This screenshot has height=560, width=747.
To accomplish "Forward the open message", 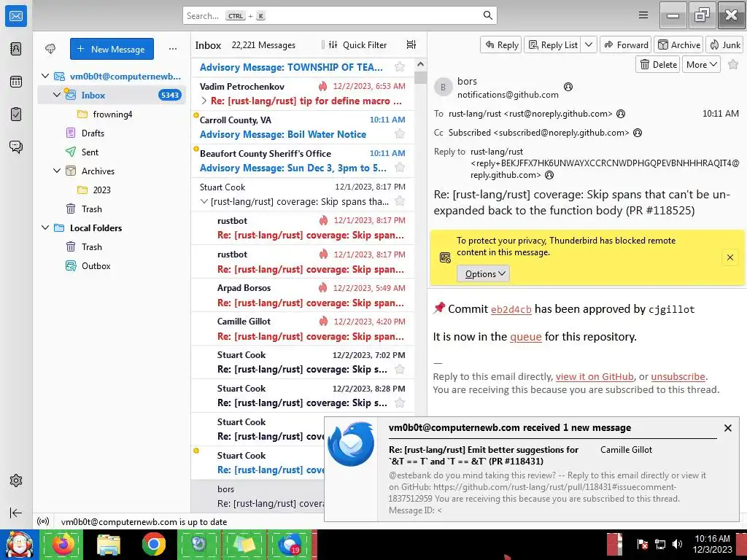I will [626, 44].
